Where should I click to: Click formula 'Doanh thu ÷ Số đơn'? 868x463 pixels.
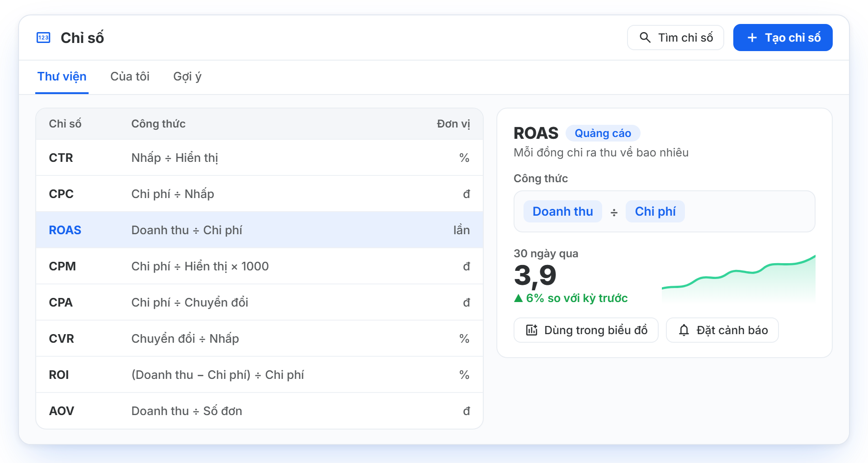(187, 411)
